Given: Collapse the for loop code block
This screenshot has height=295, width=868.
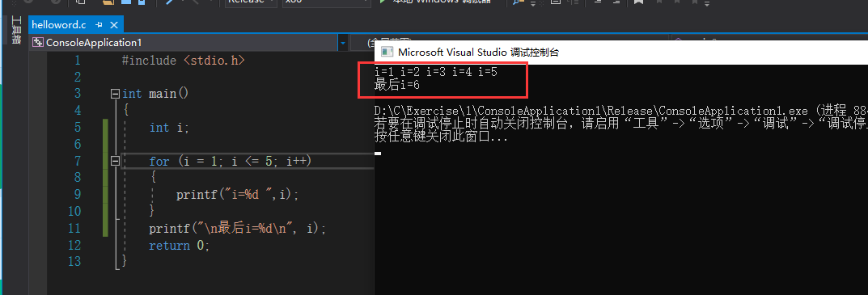Looking at the screenshot, I should tap(115, 161).
